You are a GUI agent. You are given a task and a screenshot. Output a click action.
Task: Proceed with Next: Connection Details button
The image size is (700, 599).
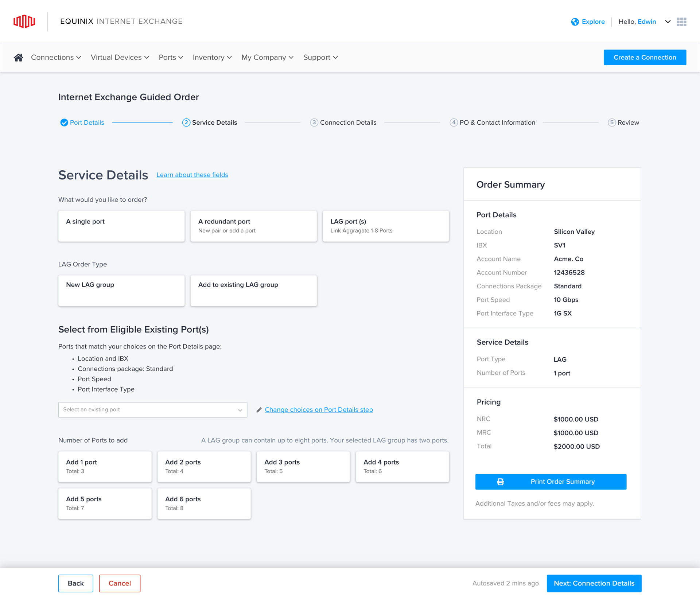594,583
